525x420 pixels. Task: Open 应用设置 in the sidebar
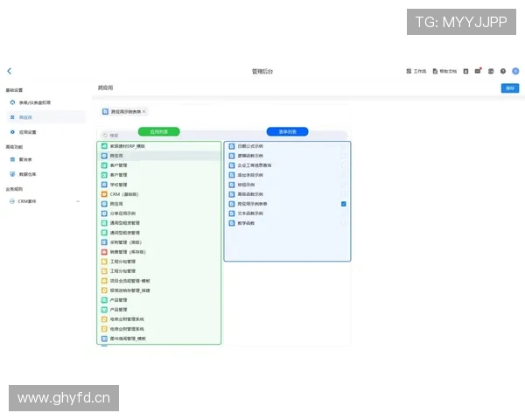[x=45, y=132]
